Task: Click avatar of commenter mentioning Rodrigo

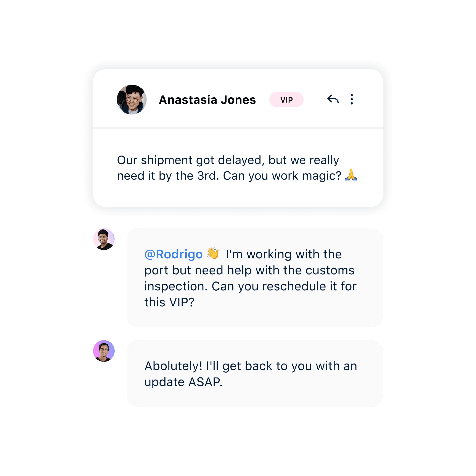Action: point(104,239)
